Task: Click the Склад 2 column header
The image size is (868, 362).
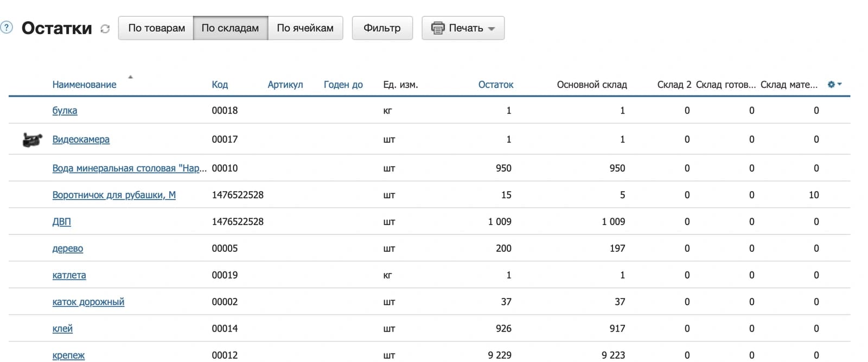Action: point(674,85)
